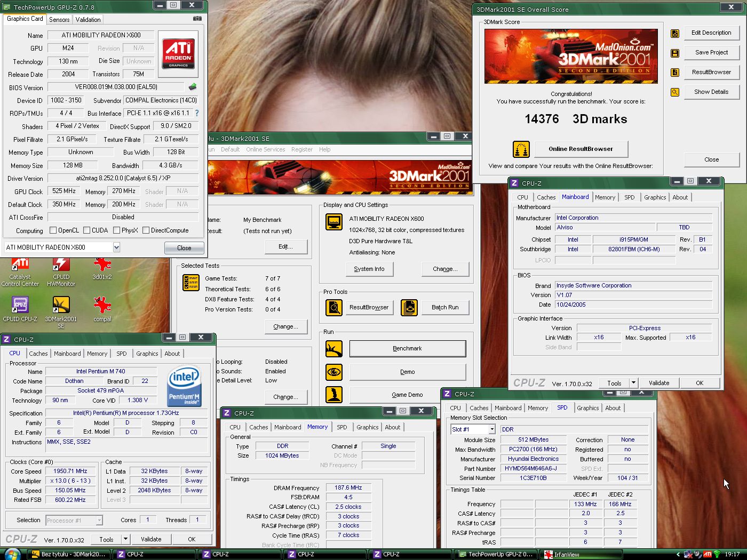Open About tab in CPU-Z SPD window
The width and height of the screenshot is (747, 560).
613,408
